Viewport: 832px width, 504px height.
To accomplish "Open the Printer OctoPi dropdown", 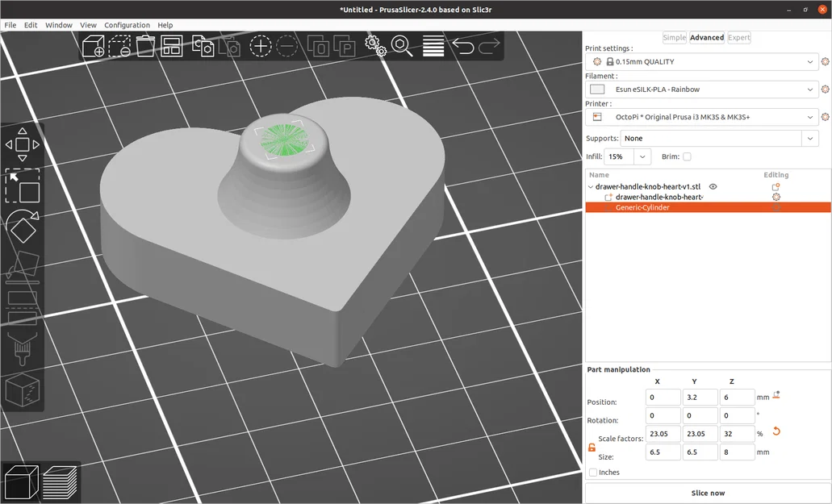I will click(x=702, y=117).
